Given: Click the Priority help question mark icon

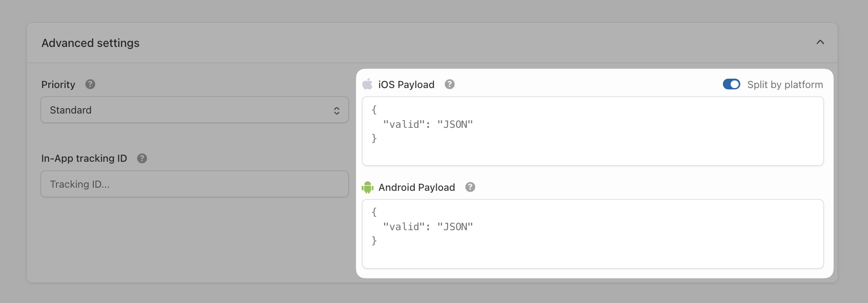Looking at the screenshot, I should pos(90,84).
